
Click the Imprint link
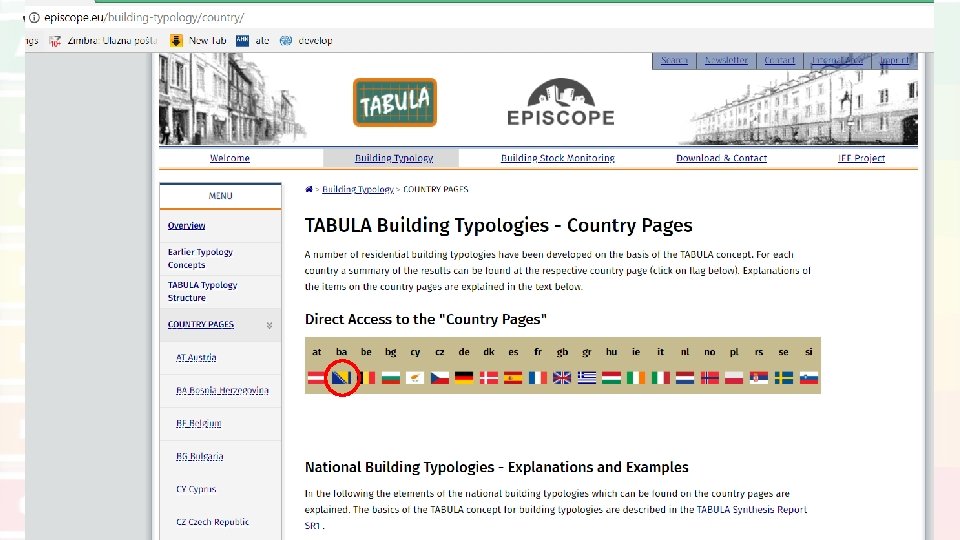pyautogui.click(x=894, y=60)
